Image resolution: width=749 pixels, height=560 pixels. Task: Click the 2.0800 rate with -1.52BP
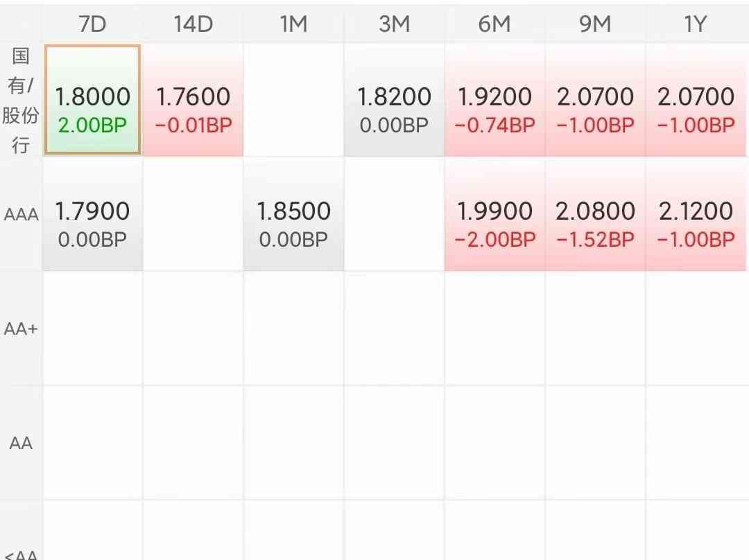click(x=595, y=215)
